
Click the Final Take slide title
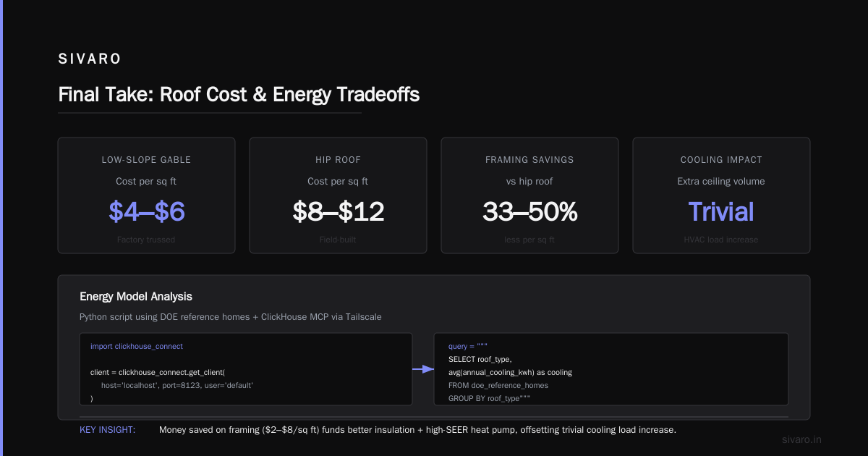(239, 95)
